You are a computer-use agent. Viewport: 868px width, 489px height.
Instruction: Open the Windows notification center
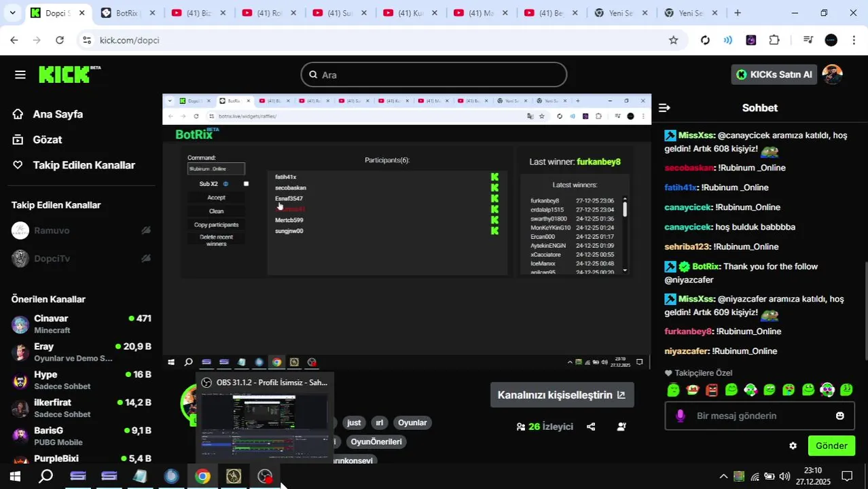click(847, 476)
